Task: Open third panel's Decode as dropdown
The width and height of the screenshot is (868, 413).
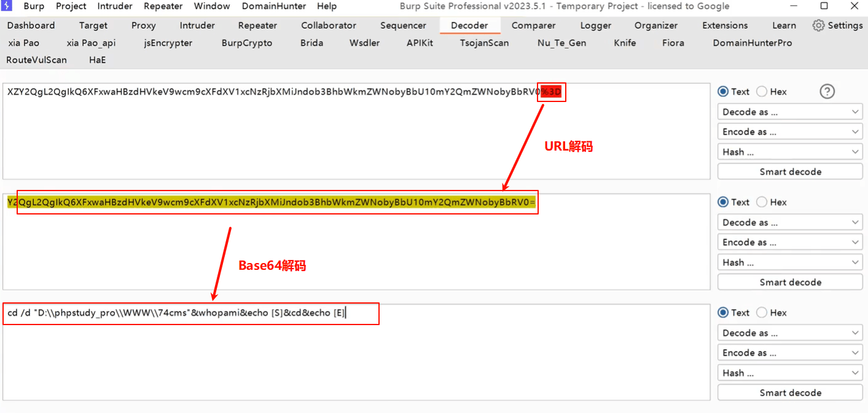Action: 790,333
